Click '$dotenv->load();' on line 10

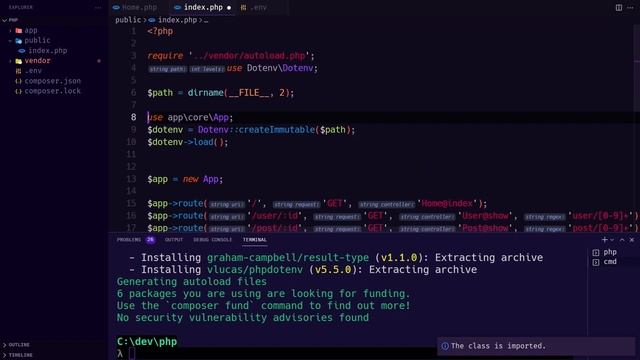(x=188, y=142)
